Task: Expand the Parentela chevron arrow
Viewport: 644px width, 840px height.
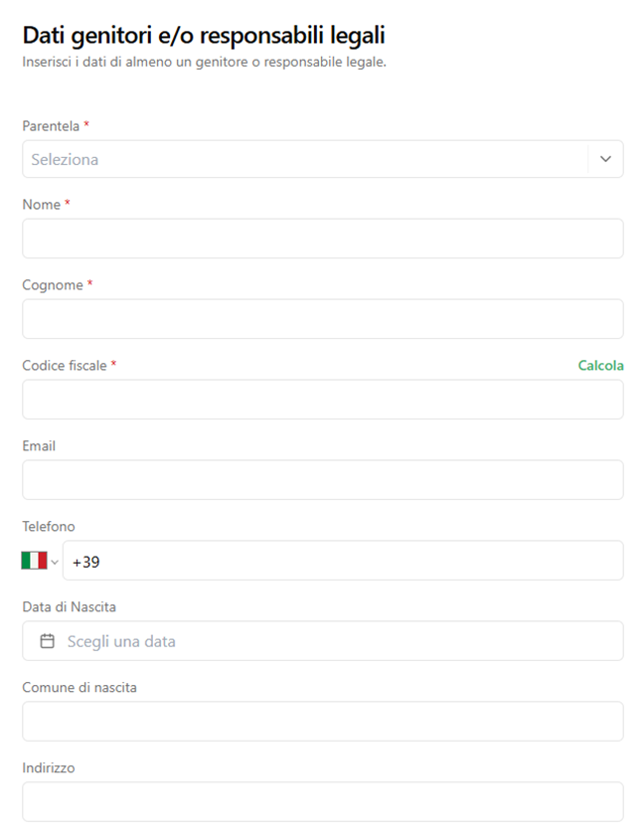Action: pos(605,159)
